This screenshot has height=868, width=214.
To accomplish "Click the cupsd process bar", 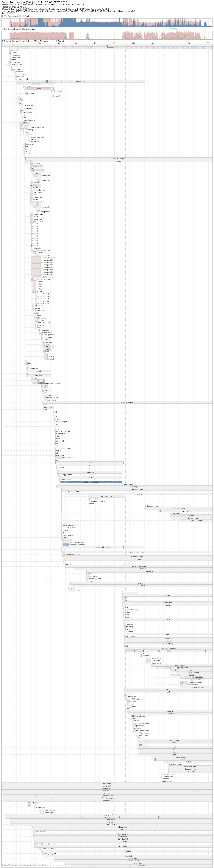I will (x=141, y=583).
